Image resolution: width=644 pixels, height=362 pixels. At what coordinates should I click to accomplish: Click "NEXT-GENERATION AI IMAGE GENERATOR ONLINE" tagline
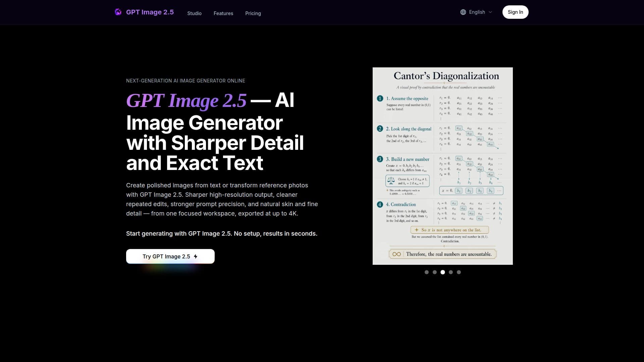(185, 81)
